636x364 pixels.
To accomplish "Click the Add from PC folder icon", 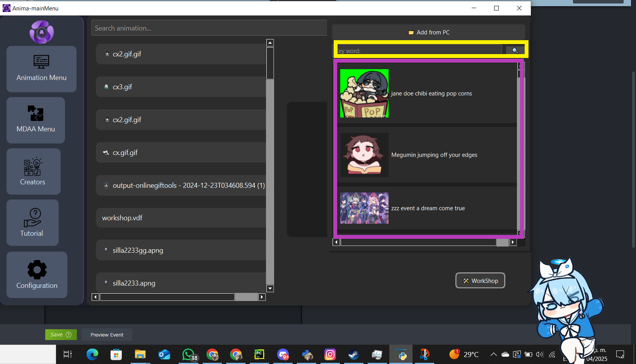I will coord(411,32).
